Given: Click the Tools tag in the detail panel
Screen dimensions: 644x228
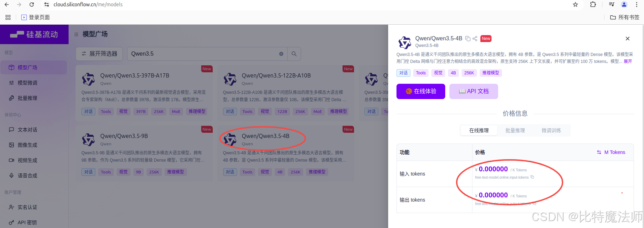Looking at the screenshot, I should point(421,73).
